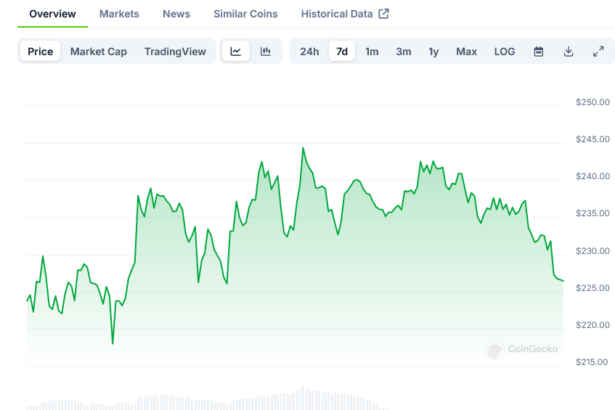Viewport: 615px width, 410px height.
Task: Select the 24h time range
Action: click(310, 52)
